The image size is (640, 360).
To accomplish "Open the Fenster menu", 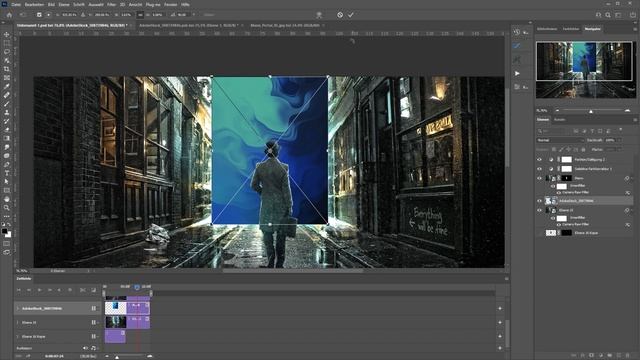I will [x=171, y=4].
